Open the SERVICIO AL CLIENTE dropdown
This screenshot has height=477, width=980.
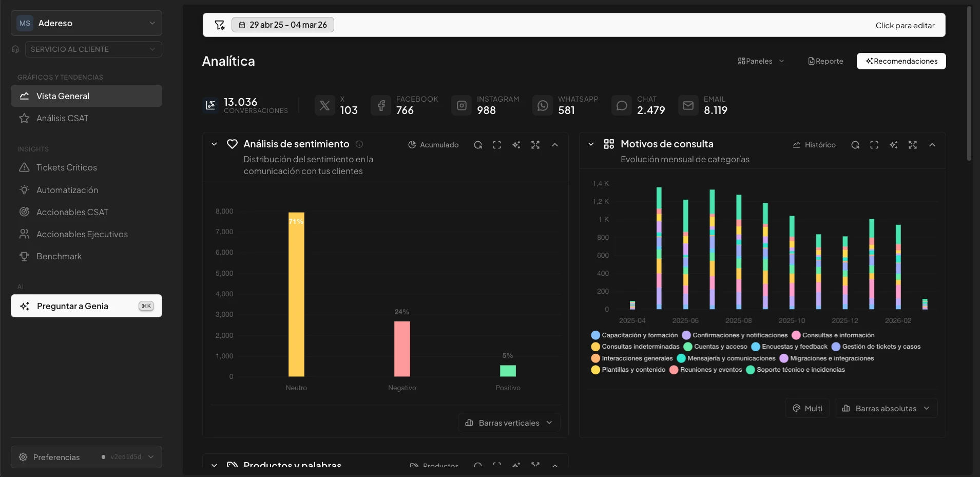click(x=93, y=49)
